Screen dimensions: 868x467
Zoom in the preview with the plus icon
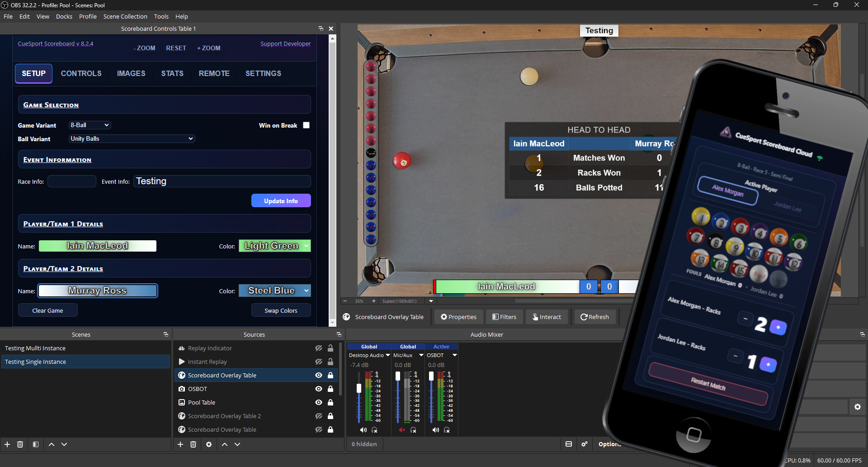(374, 301)
